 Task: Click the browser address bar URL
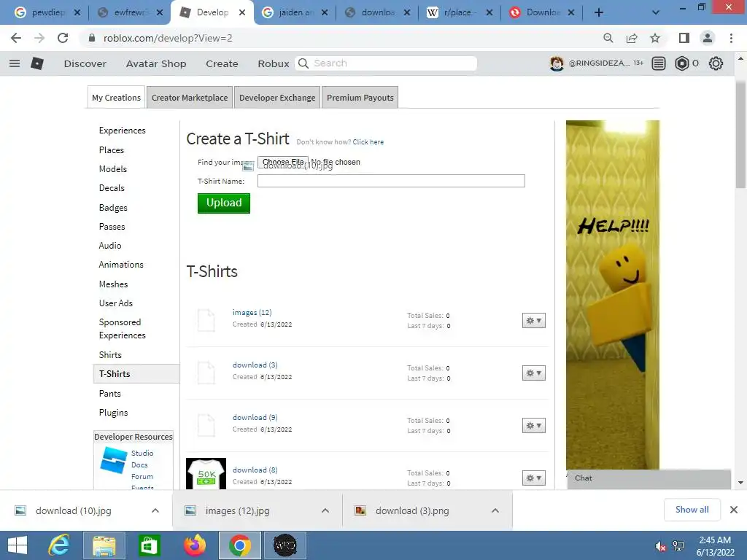[x=168, y=38]
